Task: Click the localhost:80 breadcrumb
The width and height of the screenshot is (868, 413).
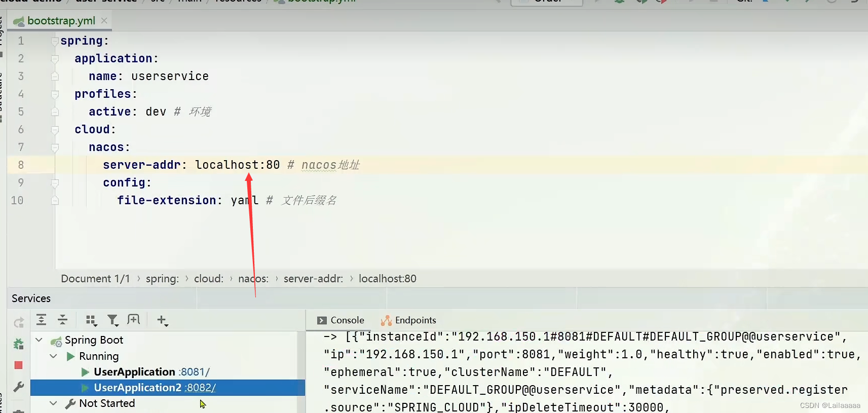Action: [388, 279]
